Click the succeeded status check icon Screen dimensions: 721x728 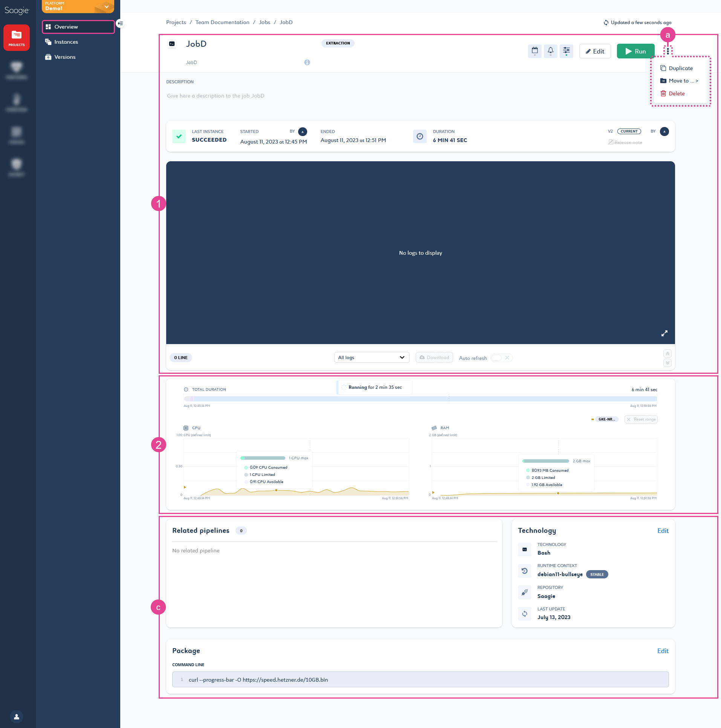coord(179,136)
